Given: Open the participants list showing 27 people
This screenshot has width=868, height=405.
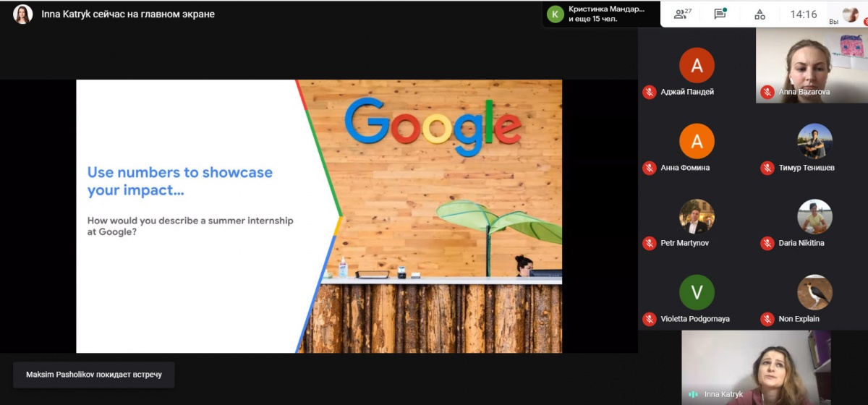Looking at the screenshot, I should pyautogui.click(x=683, y=14).
